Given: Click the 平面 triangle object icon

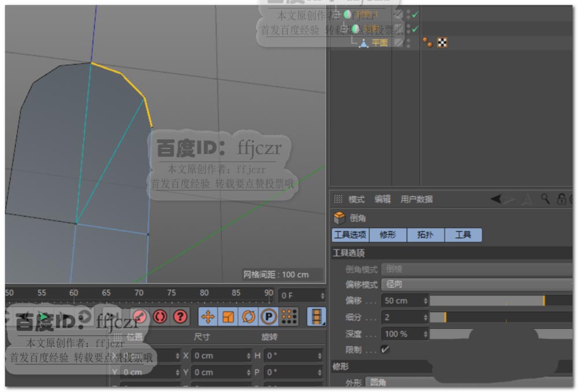Looking at the screenshot, I should [364, 43].
